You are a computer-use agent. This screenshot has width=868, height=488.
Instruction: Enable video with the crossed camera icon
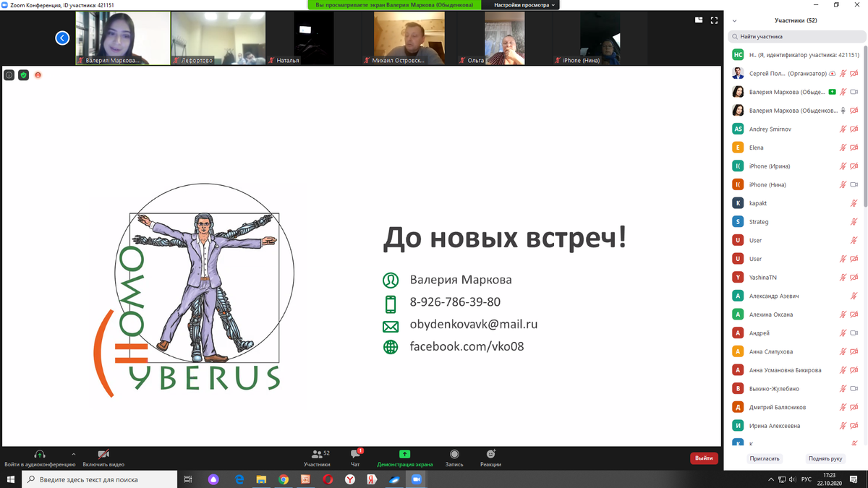point(103,454)
